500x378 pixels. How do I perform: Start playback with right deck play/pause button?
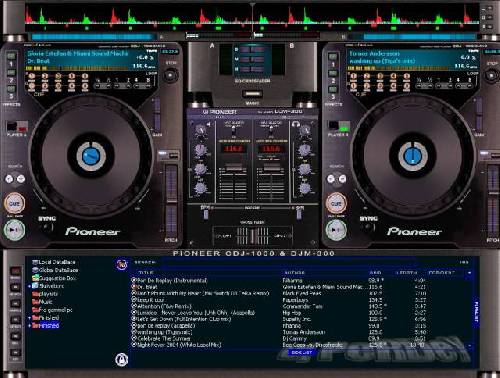click(336, 230)
